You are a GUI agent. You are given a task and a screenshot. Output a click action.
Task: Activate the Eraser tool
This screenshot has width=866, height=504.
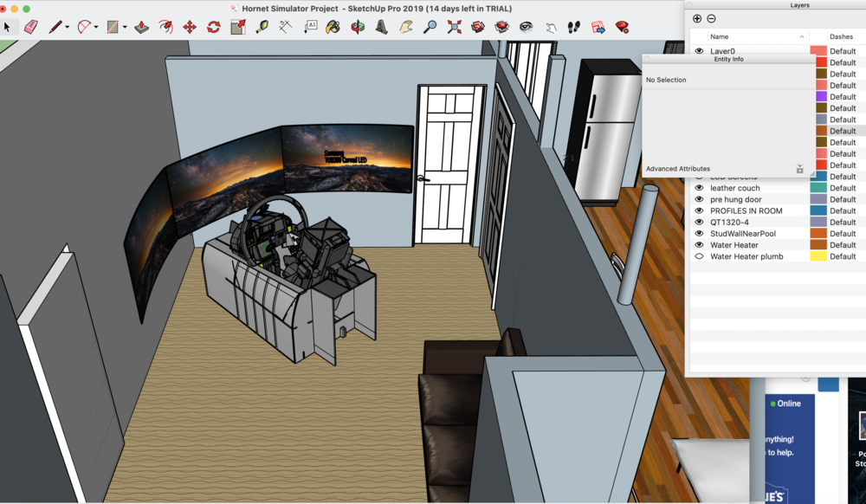point(29,27)
